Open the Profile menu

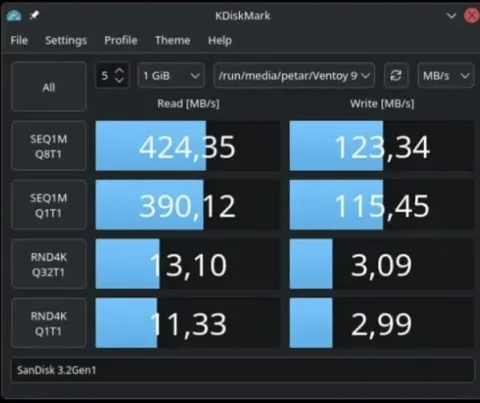121,40
